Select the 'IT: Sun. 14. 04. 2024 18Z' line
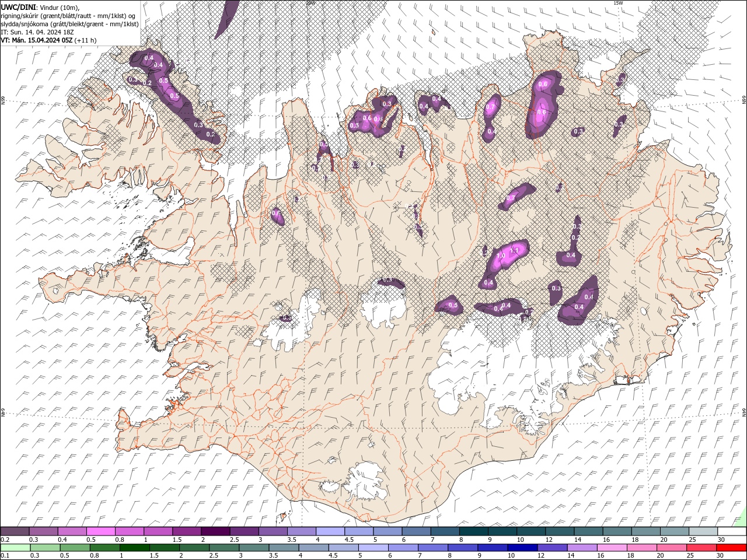The image size is (747, 560). [x=36, y=32]
